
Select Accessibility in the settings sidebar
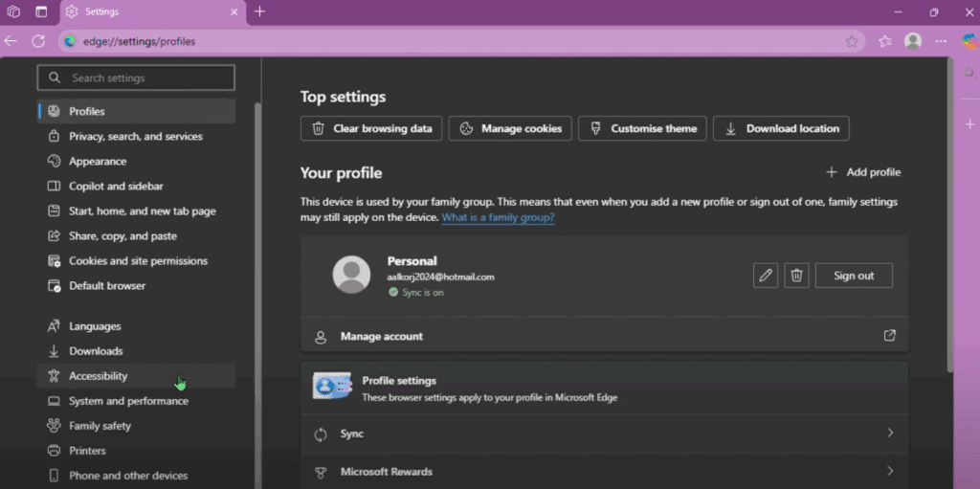pos(98,376)
